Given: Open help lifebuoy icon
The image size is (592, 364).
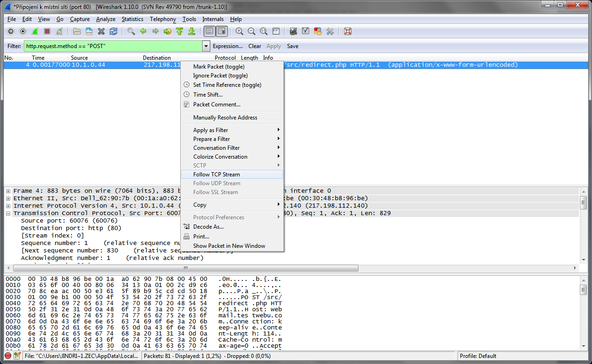Looking at the screenshot, I should pyautogui.click(x=347, y=31).
